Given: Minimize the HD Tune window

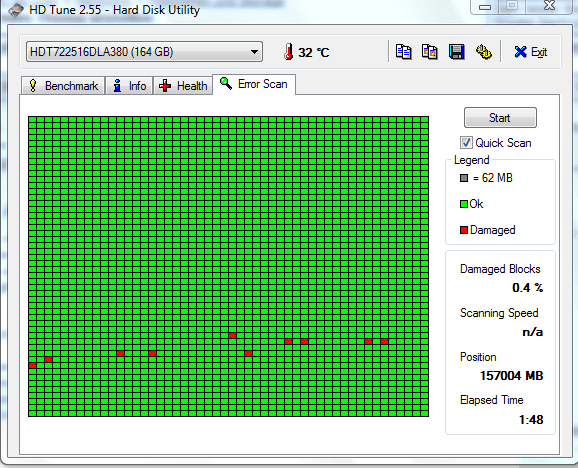Looking at the screenshot, I should (485, 7).
